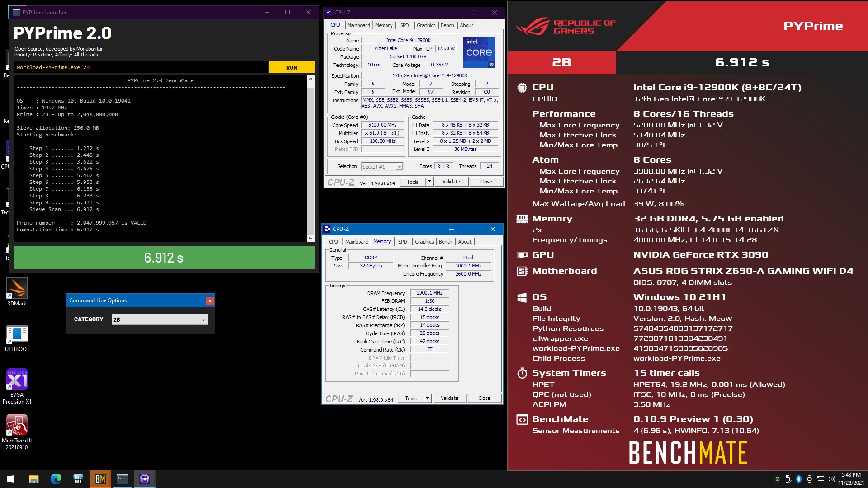Viewport: 868px width, 488px height.
Task: Click the Republic of Gamers logo
Action: point(566,27)
